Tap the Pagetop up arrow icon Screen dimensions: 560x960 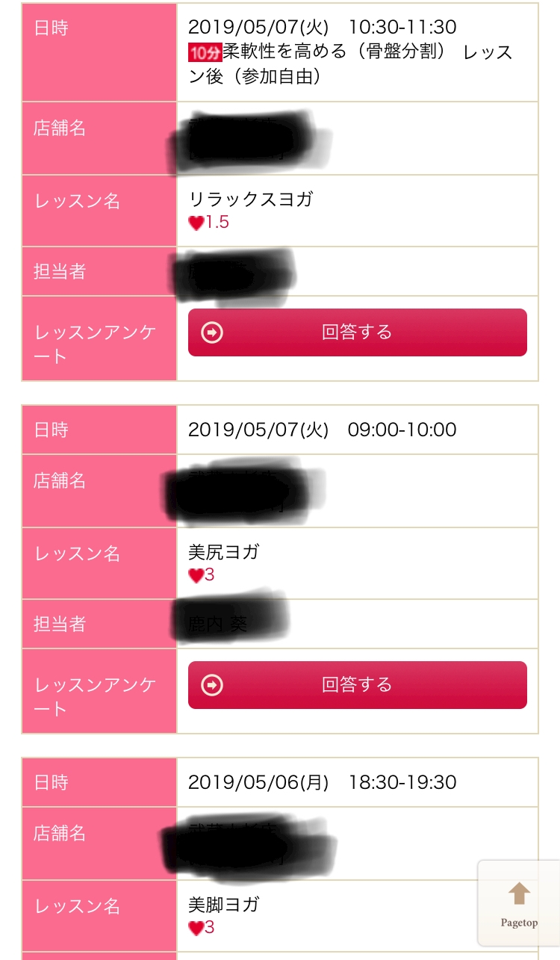(519, 894)
